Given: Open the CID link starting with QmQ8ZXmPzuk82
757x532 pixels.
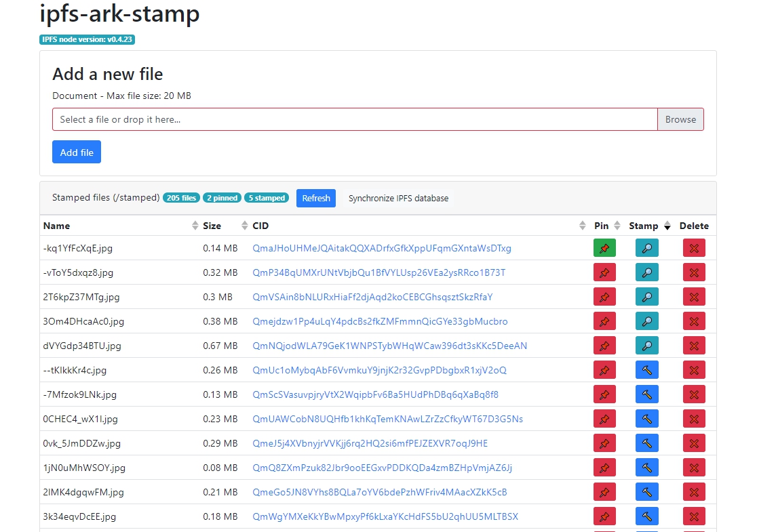Looking at the screenshot, I should pyautogui.click(x=383, y=468).
